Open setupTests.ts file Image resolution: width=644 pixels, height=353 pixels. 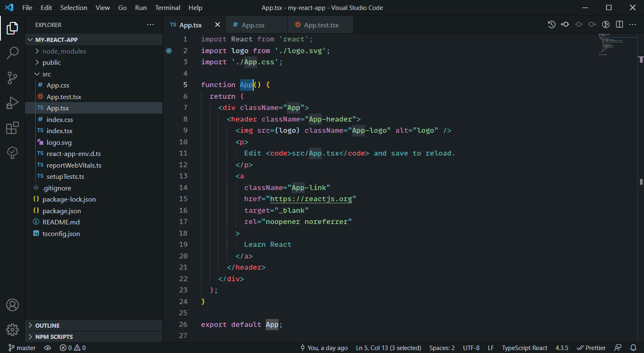pyautogui.click(x=94, y=177)
